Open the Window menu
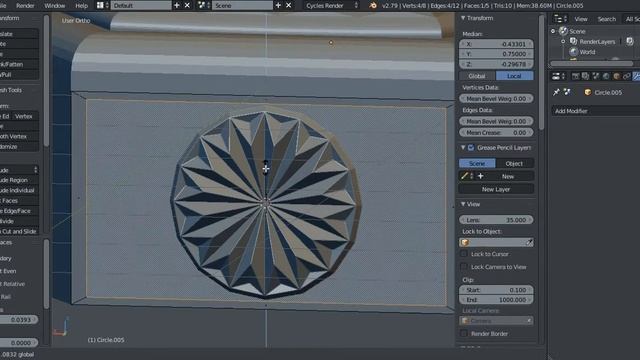Image resolution: width=640 pixels, height=360 pixels. pos(55,5)
